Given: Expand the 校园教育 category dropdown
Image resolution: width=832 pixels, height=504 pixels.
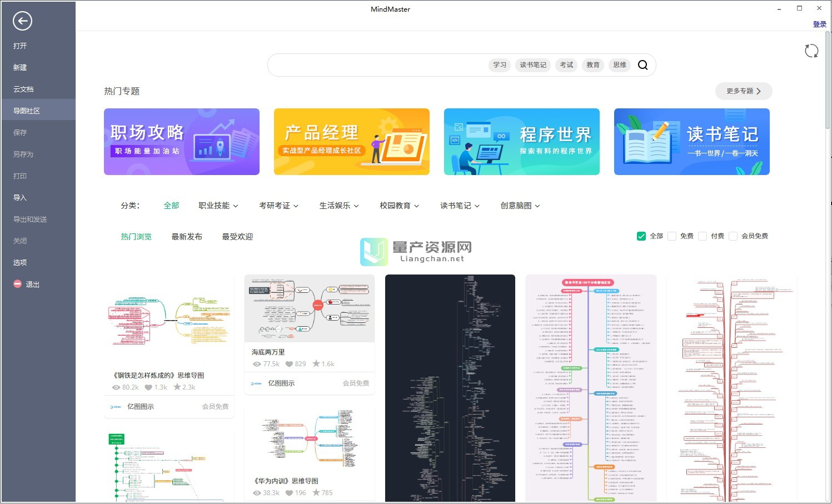Looking at the screenshot, I should point(400,206).
